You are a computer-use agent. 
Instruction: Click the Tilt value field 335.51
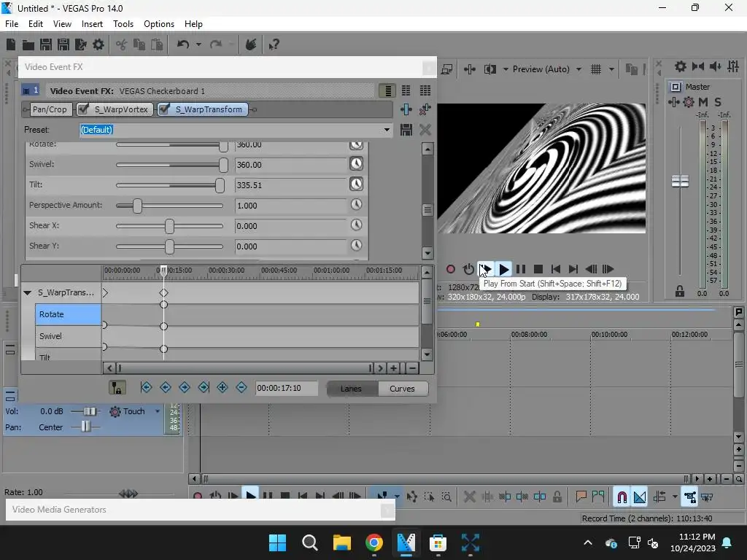(290, 184)
